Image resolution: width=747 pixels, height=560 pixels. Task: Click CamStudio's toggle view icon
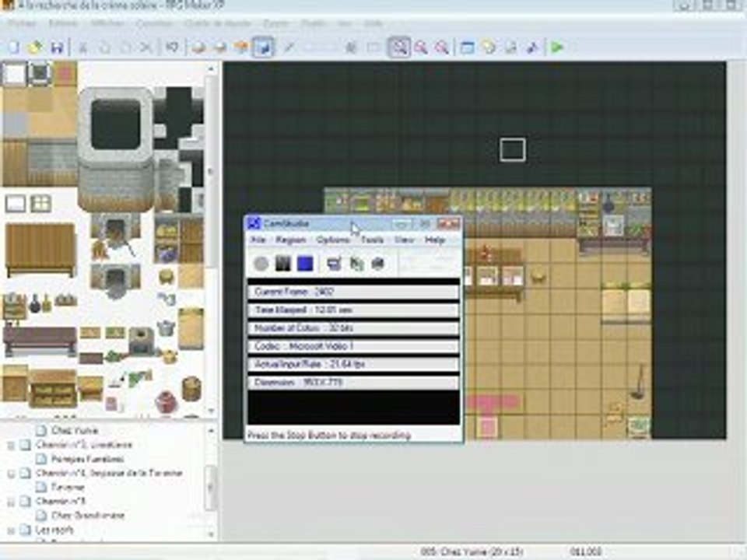pos(334,264)
